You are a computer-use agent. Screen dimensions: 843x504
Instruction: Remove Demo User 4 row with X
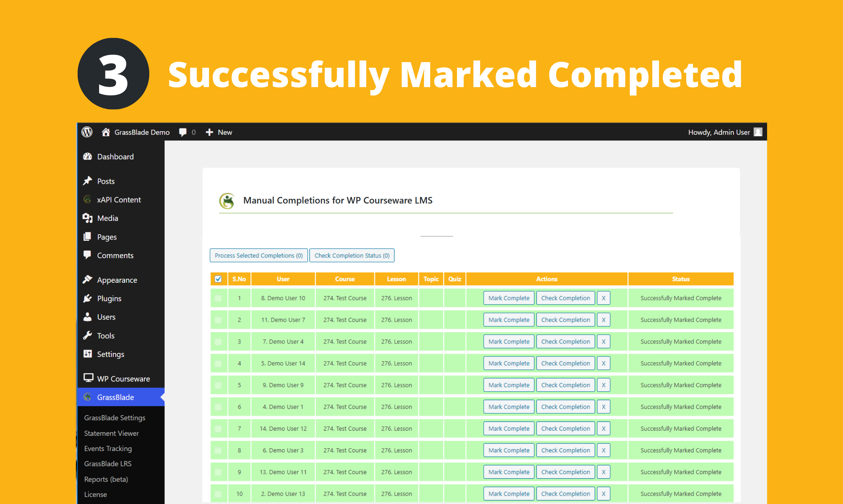coord(603,341)
